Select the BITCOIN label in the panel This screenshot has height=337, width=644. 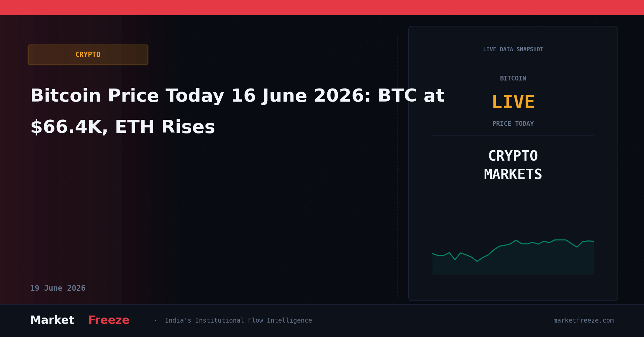(x=513, y=78)
